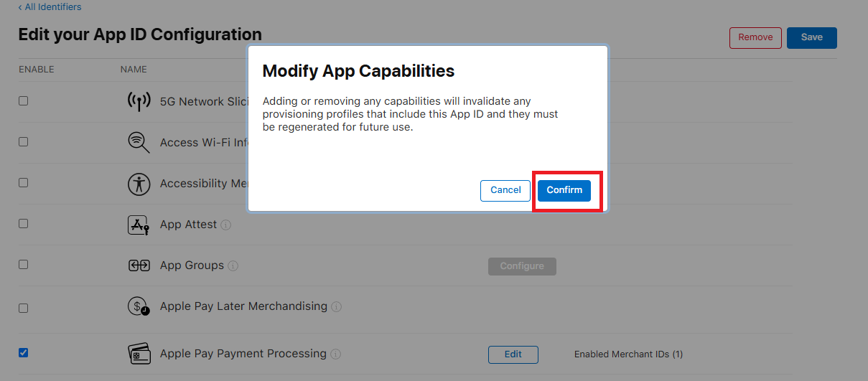Open the App Groups info icon
868x381 pixels.
tap(233, 266)
